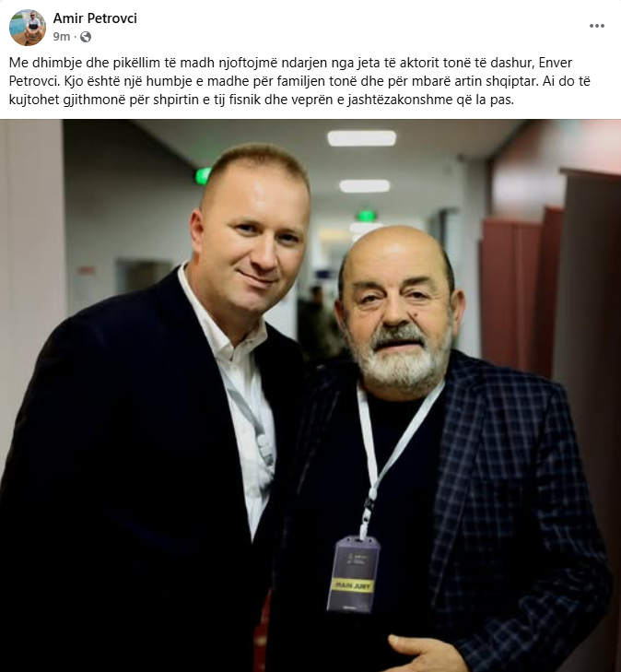
Task: Open the post options three-dot menu
Action: pos(597,26)
